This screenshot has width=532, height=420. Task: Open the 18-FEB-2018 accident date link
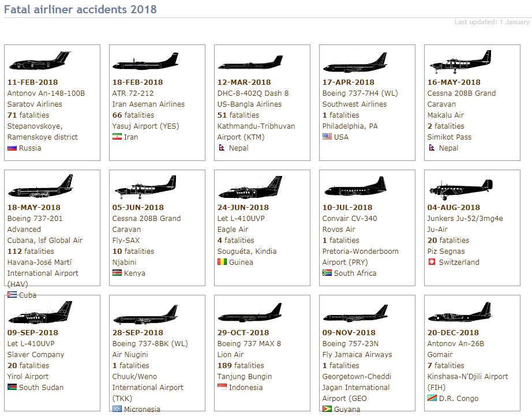(137, 82)
